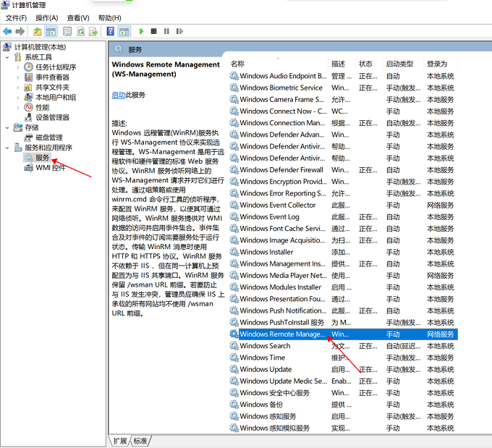
Task: Expand the 任务计划程序 tree node
Action: tap(18, 67)
